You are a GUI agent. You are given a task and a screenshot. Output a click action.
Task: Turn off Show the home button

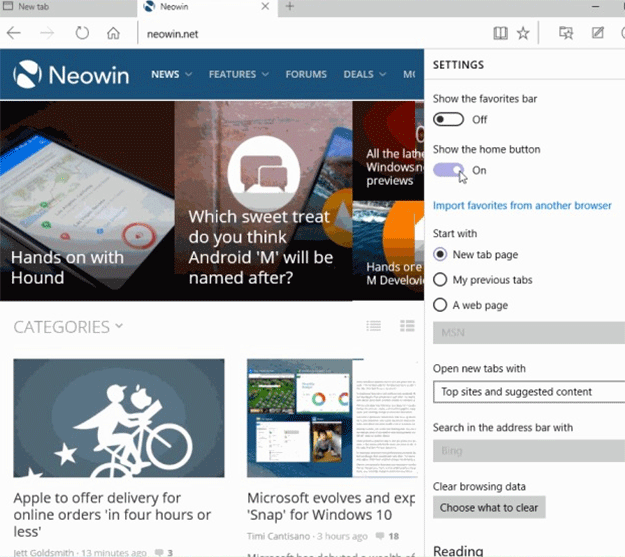(x=449, y=170)
